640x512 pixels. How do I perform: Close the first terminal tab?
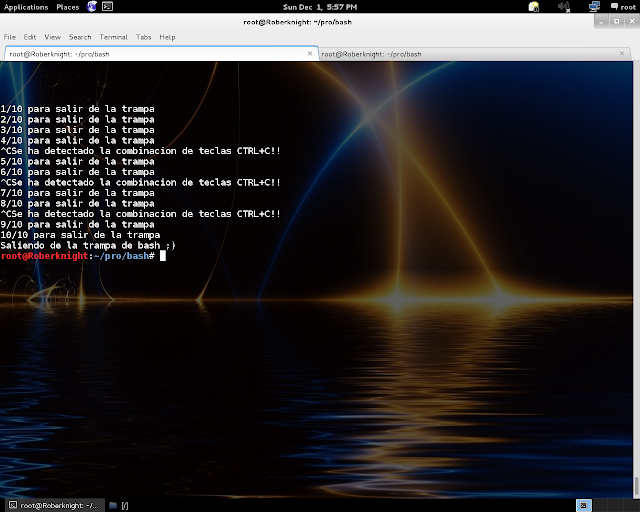[310, 53]
